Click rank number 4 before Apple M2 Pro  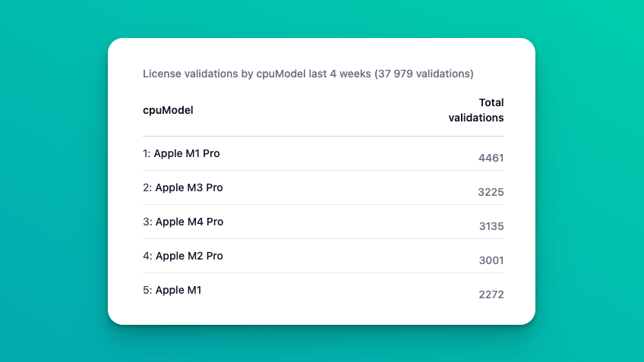coord(147,256)
